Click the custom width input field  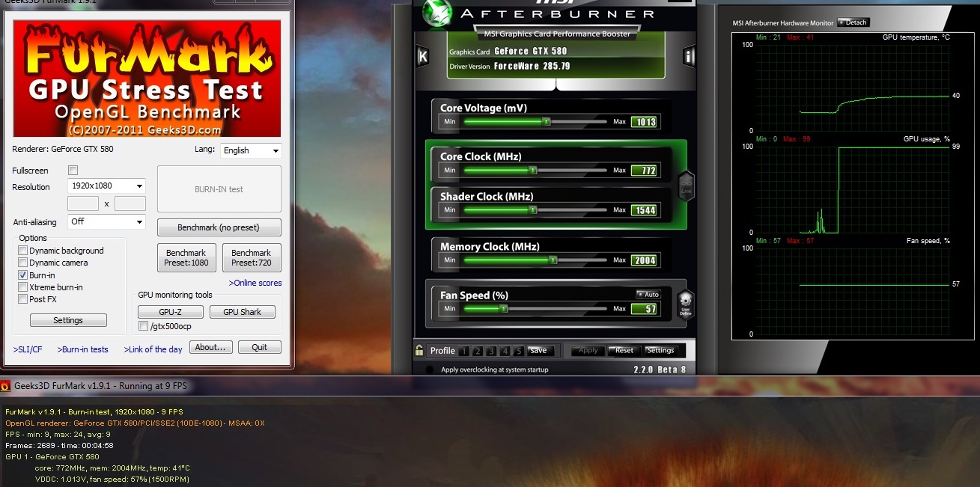click(x=83, y=203)
